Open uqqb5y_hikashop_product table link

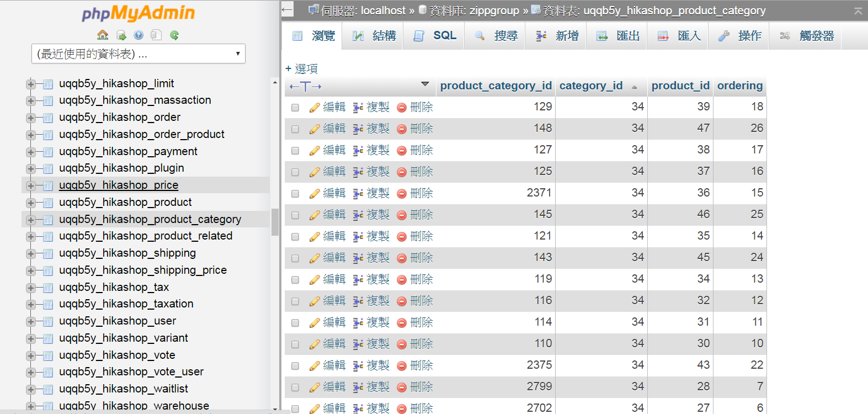coord(125,202)
